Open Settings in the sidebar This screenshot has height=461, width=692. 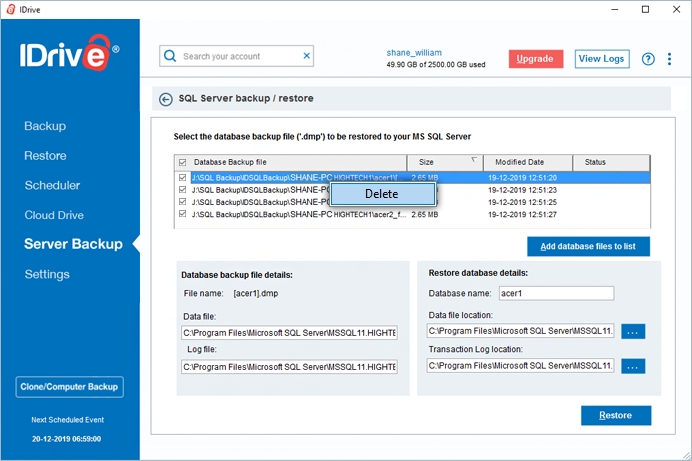[x=47, y=274]
